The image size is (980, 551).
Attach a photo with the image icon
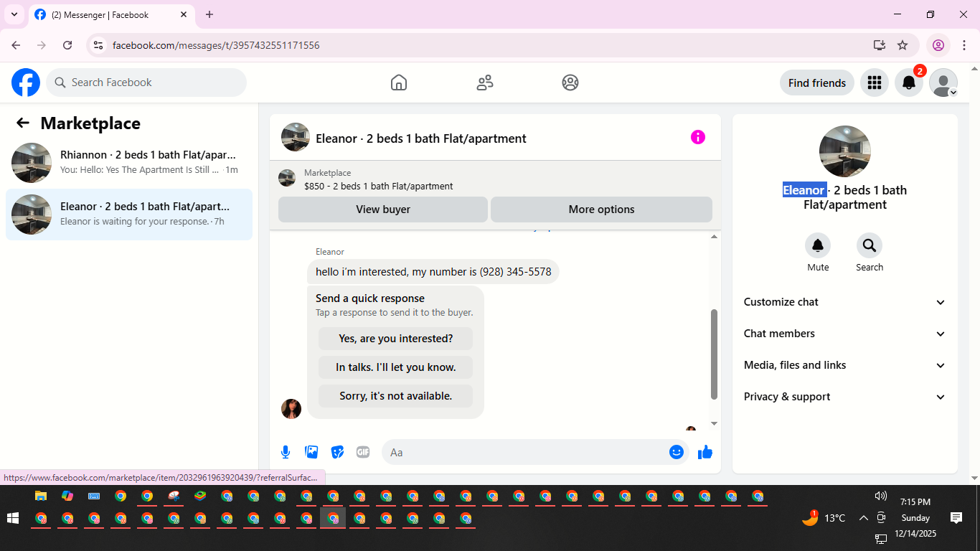point(311,452)
